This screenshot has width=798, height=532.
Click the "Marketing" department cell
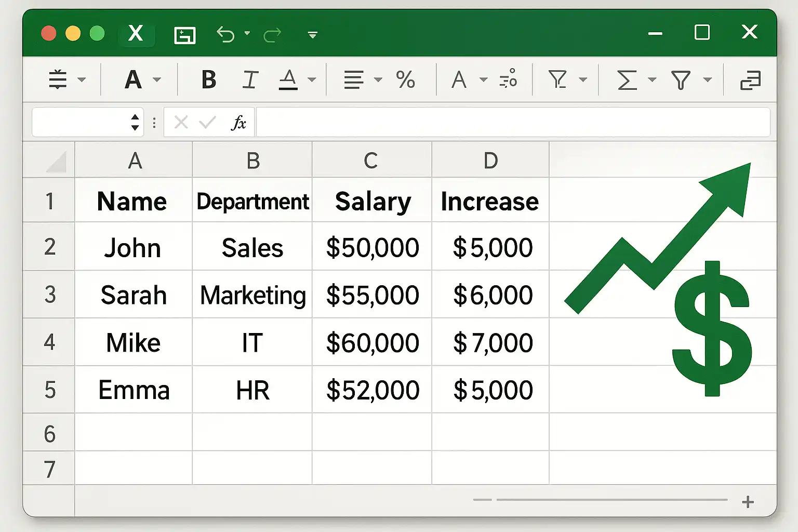[x=252, y=295]
